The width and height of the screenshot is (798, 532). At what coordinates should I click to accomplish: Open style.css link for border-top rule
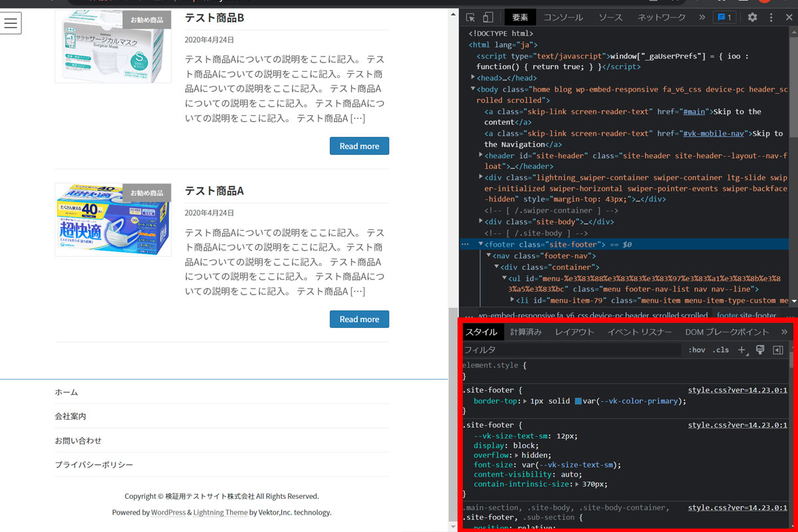[737, 390]
